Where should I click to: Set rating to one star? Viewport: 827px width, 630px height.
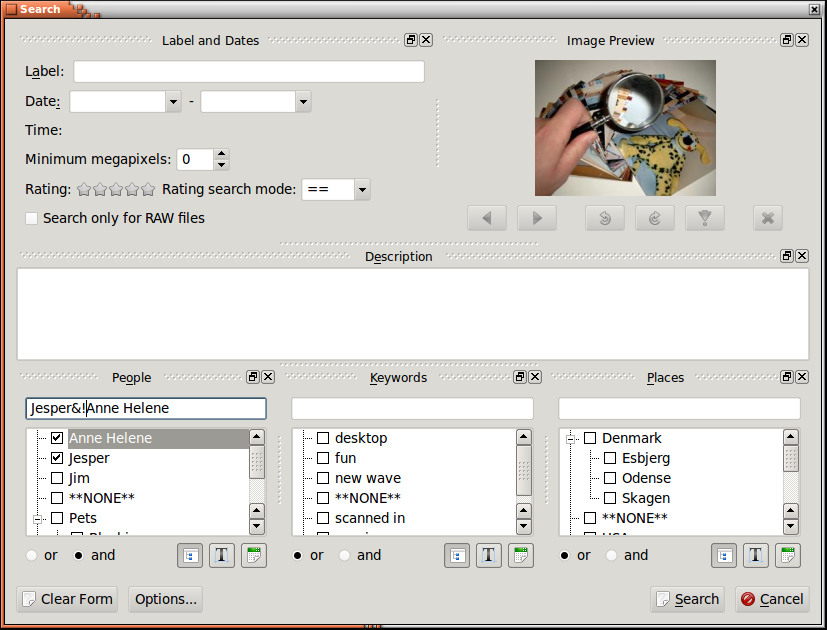coord(84,189)
